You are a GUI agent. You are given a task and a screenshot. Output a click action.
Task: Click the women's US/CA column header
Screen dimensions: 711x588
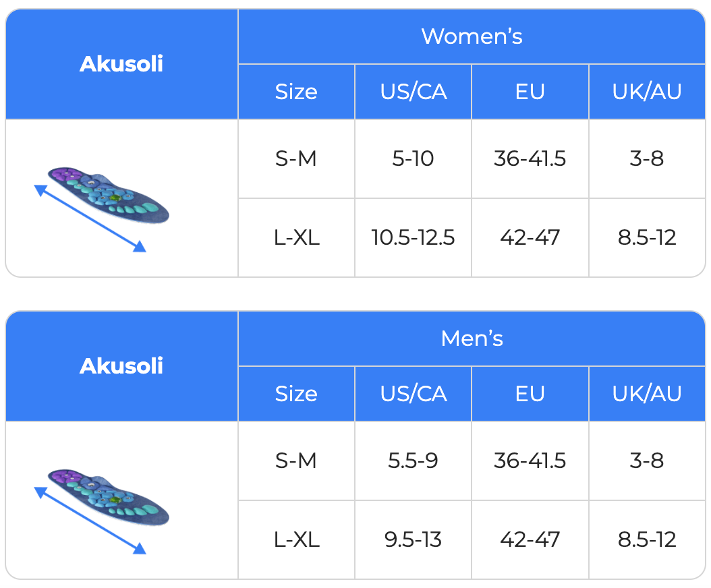414,92
